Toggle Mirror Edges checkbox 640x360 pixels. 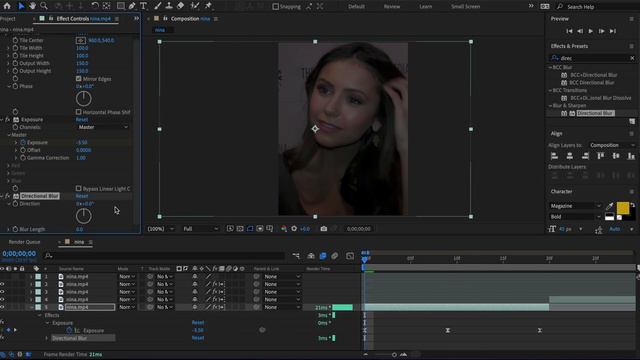pos(78,78)
